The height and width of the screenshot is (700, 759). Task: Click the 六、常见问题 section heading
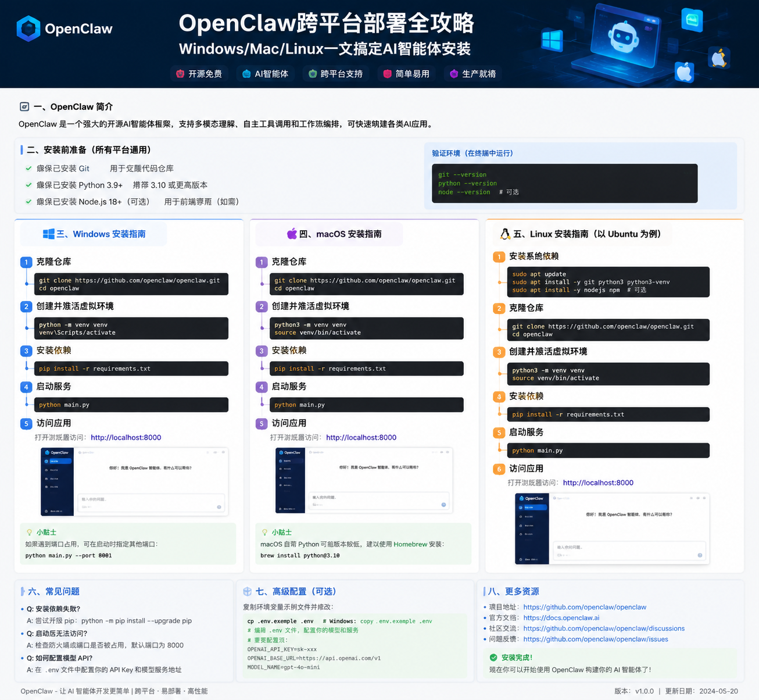pos(53,591)
